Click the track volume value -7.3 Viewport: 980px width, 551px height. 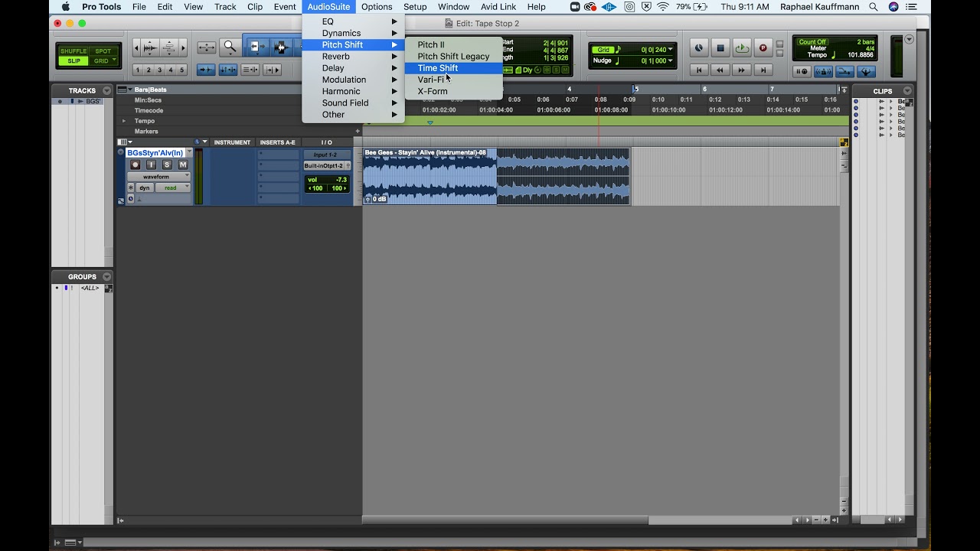click(x=341, y=180)
